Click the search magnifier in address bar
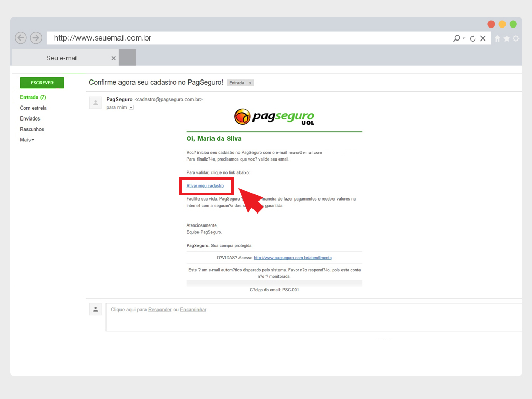This screenshot has width=532, height=399. pyautogui.click(x=456, y=38)
